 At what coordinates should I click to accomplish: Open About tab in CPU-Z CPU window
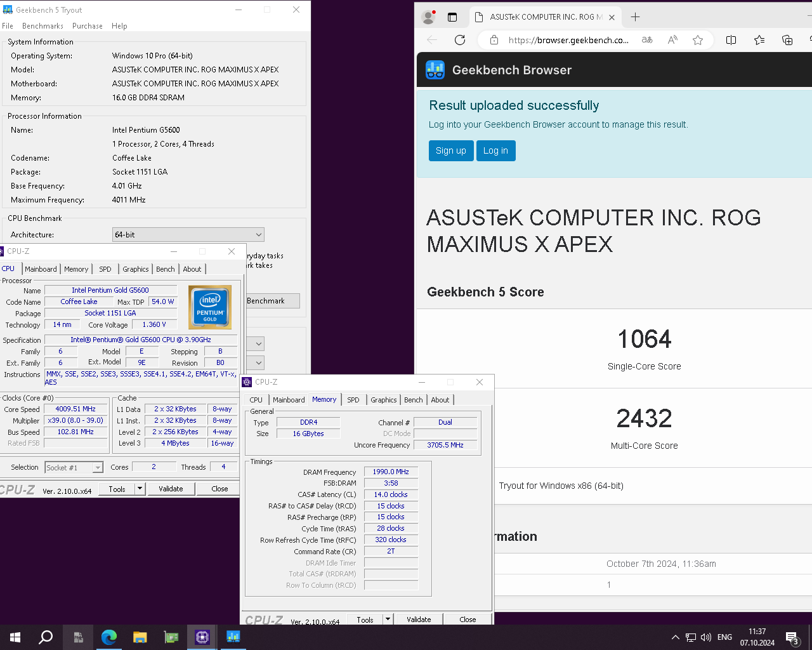(x=192, y=269)
